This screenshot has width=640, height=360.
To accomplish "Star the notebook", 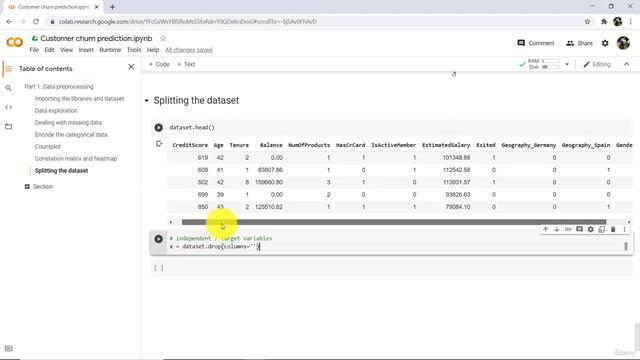I will (x=163, y=38).
